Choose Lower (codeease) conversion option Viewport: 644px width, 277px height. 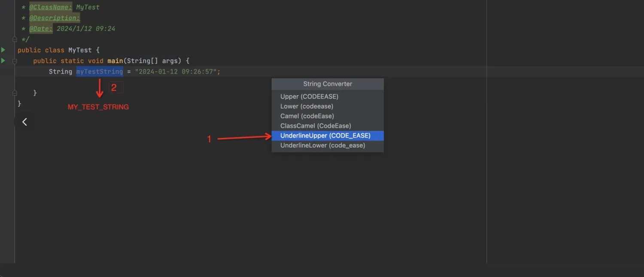click(307, 106)
